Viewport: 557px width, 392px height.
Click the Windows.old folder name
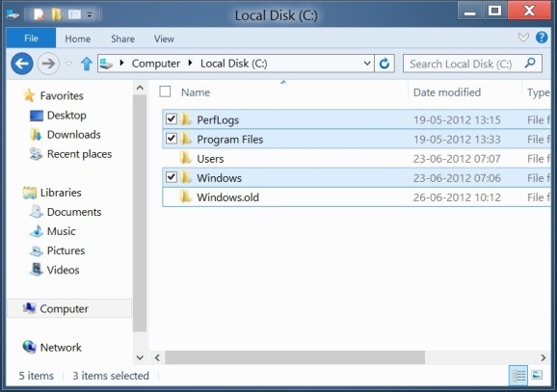227,197
